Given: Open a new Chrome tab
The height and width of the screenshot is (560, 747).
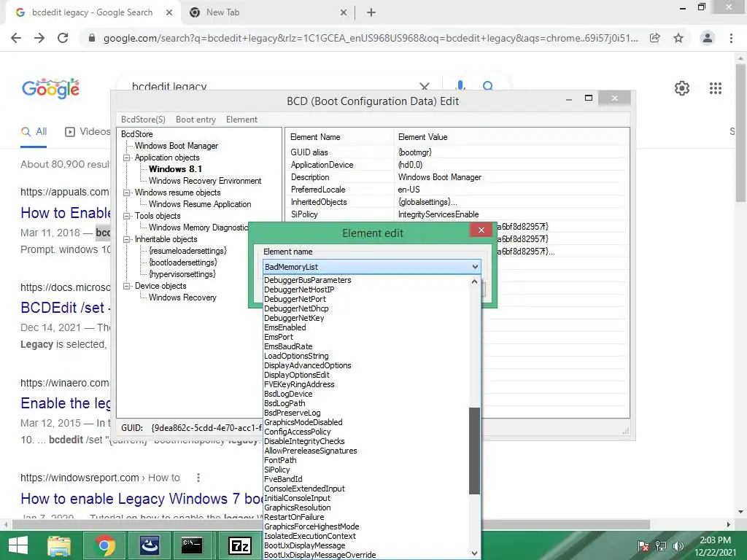Looking at the screenshot, I should pos(371,13).
